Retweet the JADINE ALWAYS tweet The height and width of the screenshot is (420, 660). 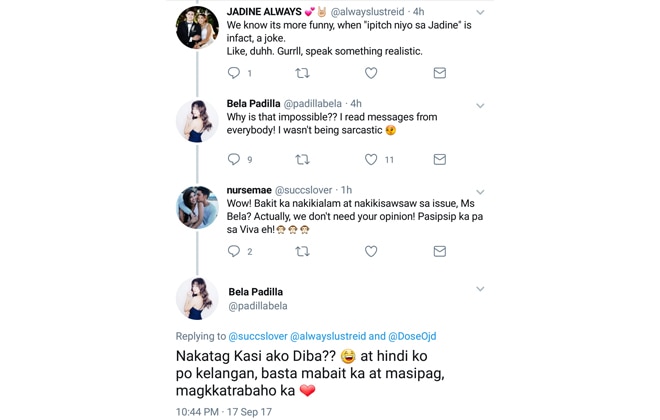tap(302, 73)
